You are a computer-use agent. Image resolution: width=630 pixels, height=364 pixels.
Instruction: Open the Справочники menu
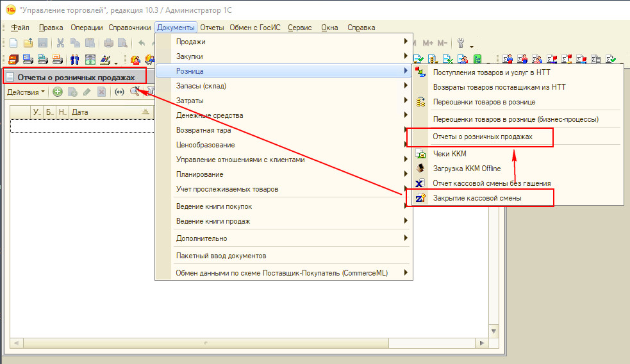(x=129, y=28)
